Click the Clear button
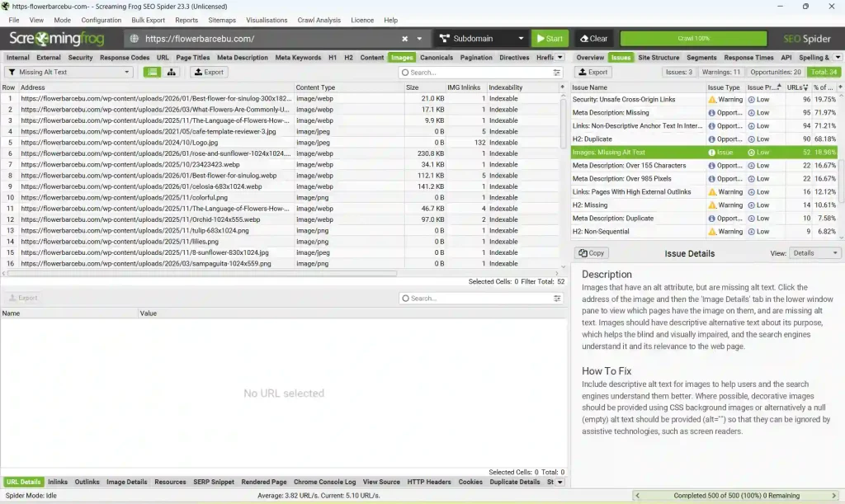This screenshot has width=845, height=504. click(x=593, y=39)
